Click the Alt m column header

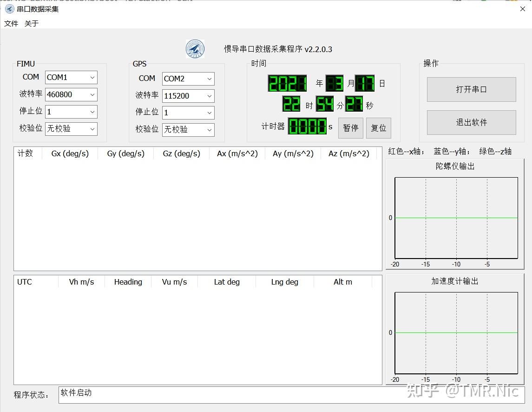pyautogui.click(x=343, y=282)
